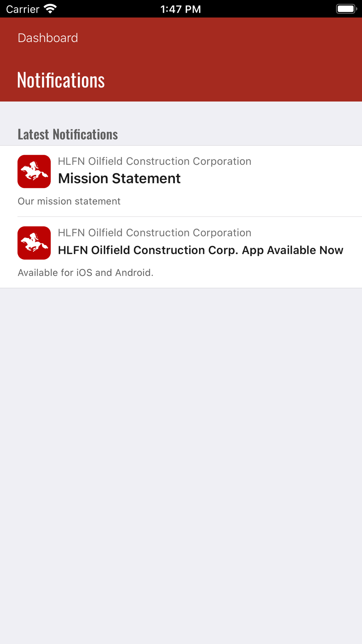362x644 pixels.
Task: Tap the Notifications page title
Action: [61, 80]
